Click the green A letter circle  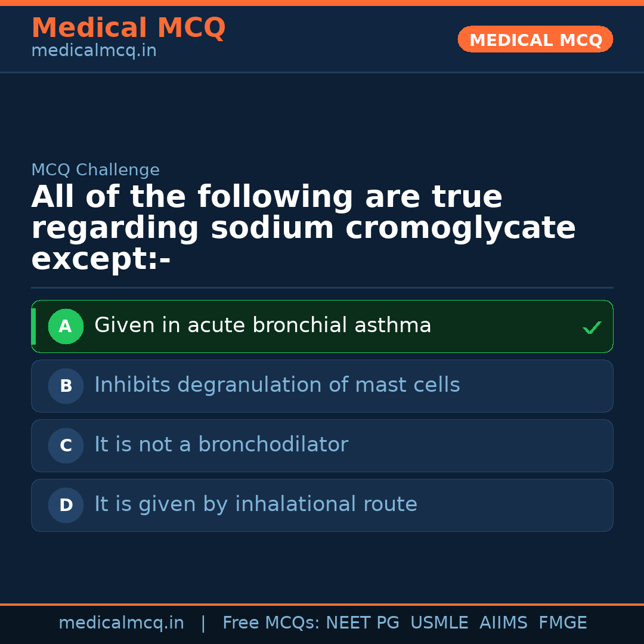[66, 326]
